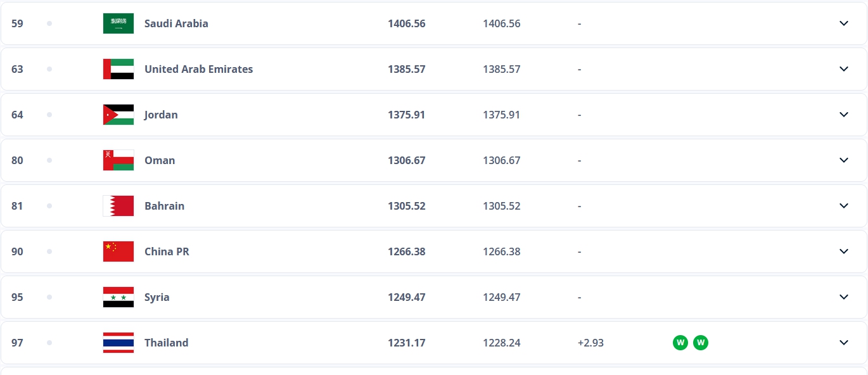
Task: Open the Syria row dropdown arrow
Action: point(844,297)
